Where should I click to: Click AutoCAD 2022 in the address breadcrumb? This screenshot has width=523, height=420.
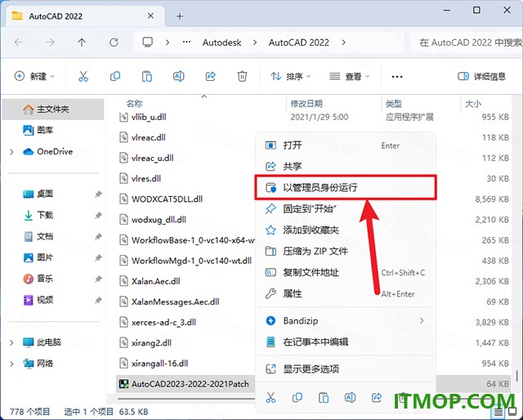299,42
